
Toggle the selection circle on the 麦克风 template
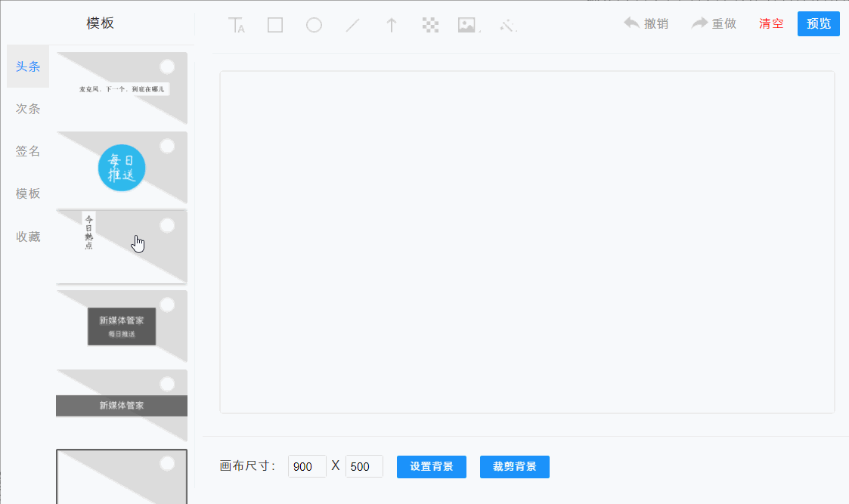pos(166,66)
